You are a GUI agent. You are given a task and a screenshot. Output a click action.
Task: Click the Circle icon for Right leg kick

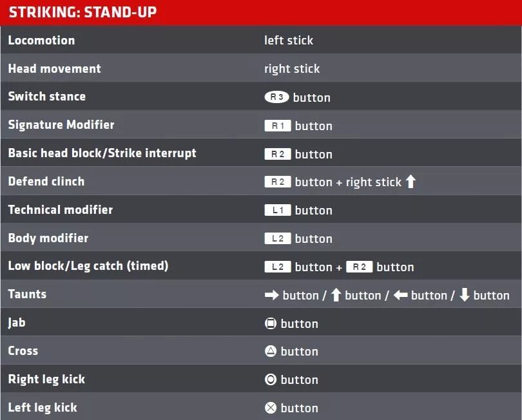pyautogui.click(x=270, y=379)
